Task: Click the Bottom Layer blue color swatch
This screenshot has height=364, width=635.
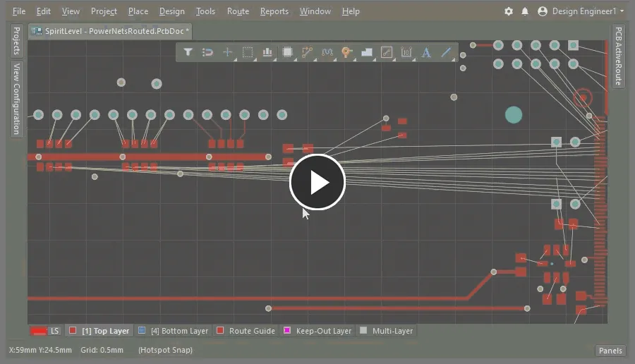Action: click(x=142, y=330)
